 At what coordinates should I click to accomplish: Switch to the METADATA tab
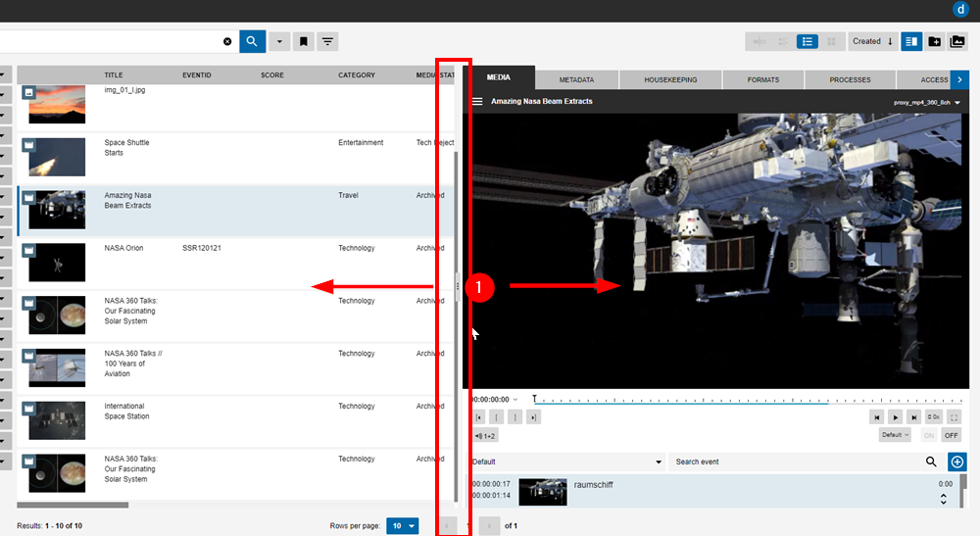[576, 79]
